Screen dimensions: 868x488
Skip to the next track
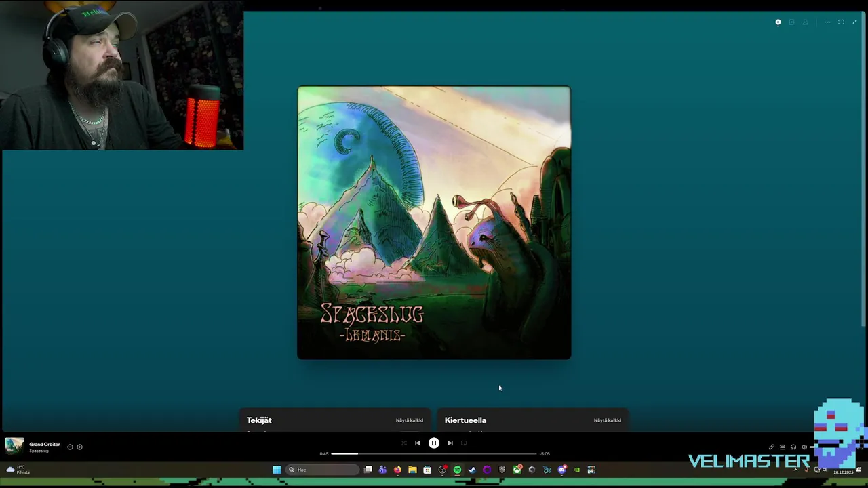(x=450, y=443)
